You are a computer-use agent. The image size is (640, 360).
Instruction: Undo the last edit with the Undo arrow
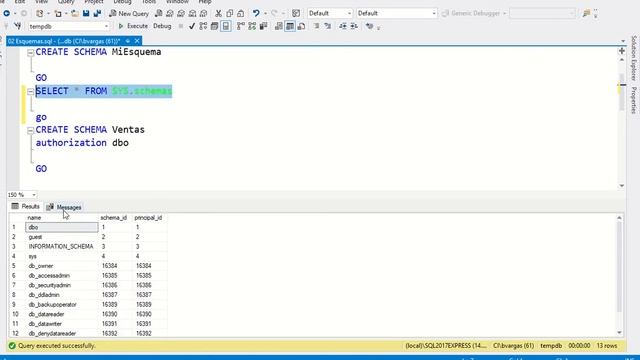tap(256, 13)
